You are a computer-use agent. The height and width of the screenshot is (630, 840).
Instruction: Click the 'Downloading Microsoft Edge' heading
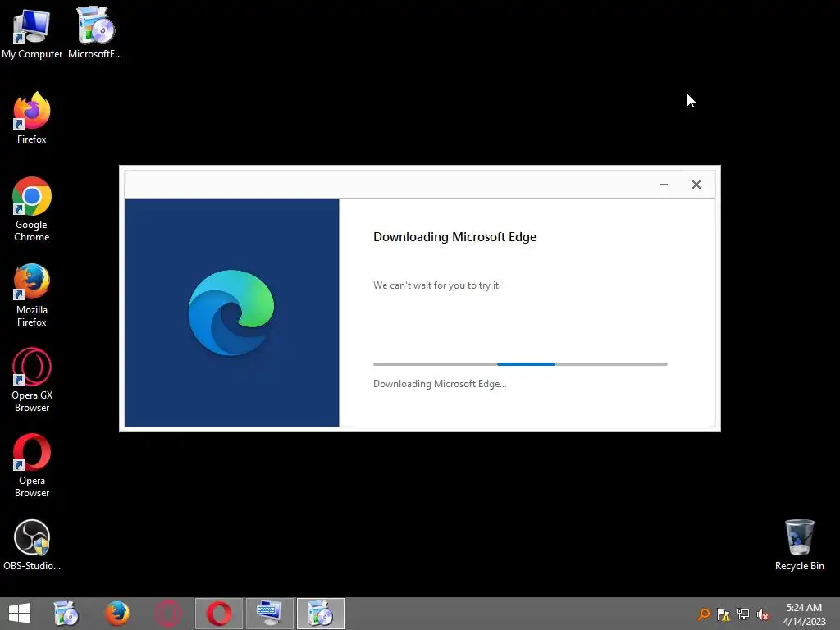(x=454, y=237)
